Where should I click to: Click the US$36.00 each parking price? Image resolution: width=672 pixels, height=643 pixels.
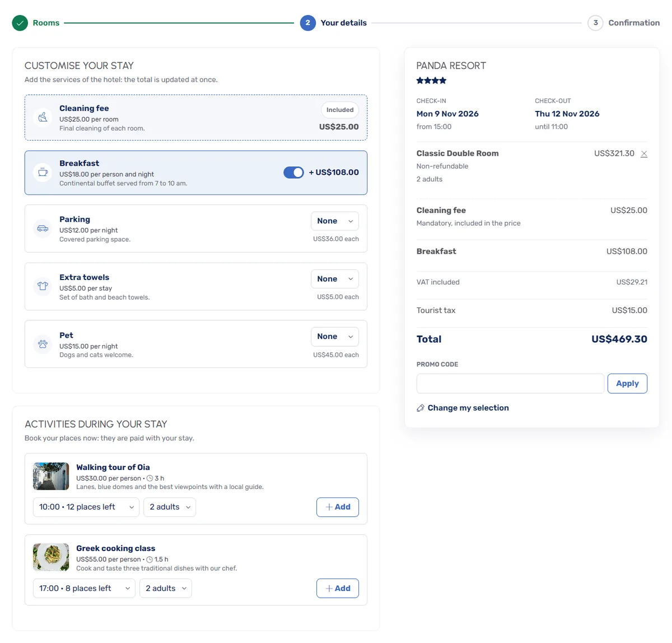336,239
